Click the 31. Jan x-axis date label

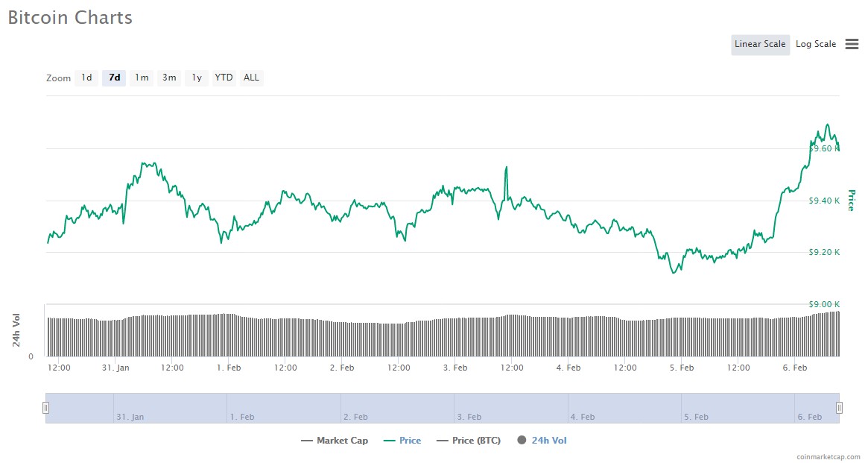click(115, 368)
